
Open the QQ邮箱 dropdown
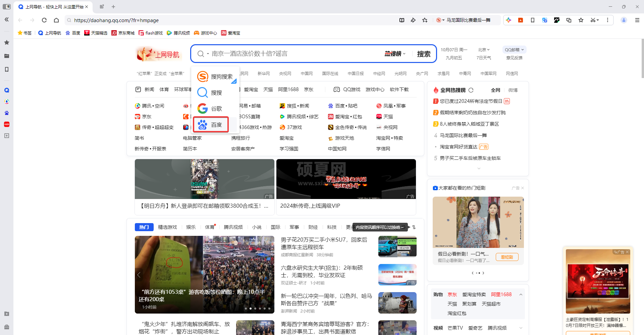tap(514, 50)
